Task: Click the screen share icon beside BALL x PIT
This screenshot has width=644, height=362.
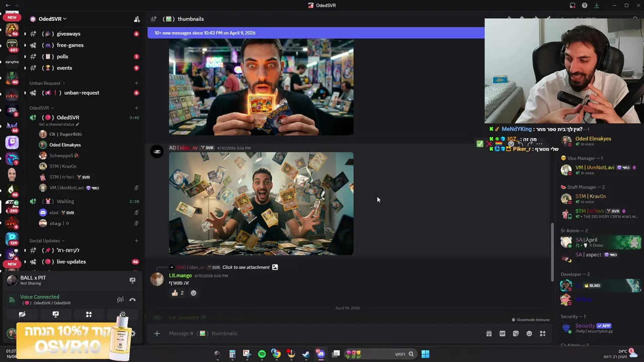Action: [132, 281]
